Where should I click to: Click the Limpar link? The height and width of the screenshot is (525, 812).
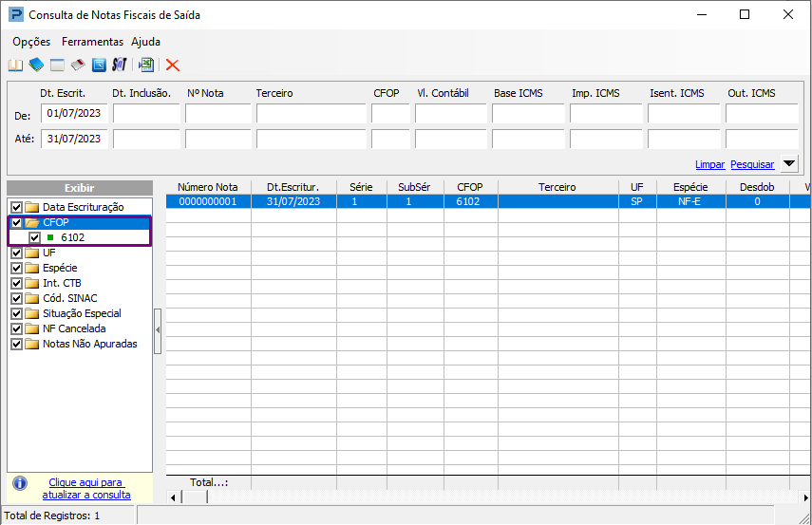tap(710, 164)
